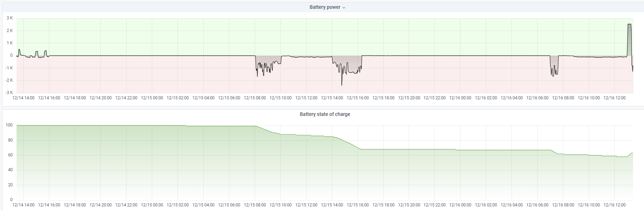Click 12/16 00:00 on Battery power time axis
Image resolution: width=644 pixels, height=211 pixels.
(x=460, y=98)
